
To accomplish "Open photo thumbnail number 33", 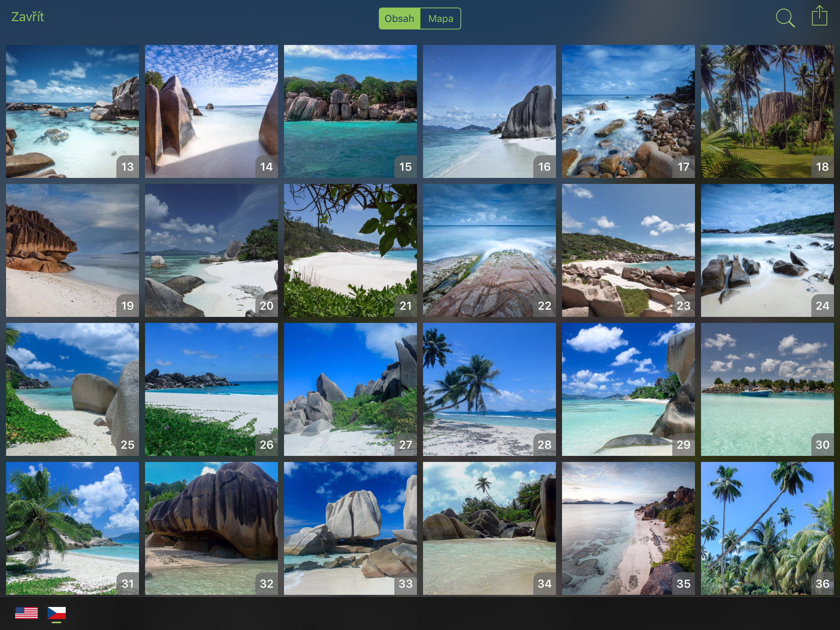I will point(350,528).
